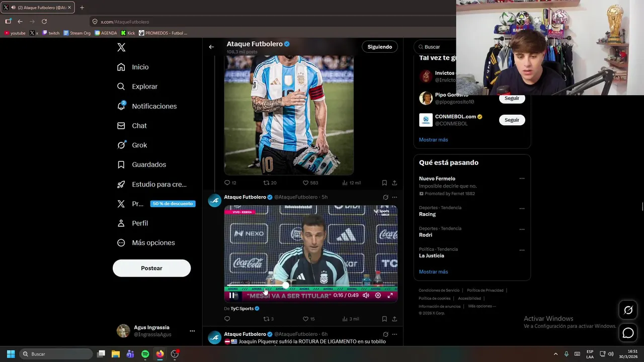Follow CONMEBOL.com with Seguir button
Screen dimensions: 644x362
tap(512, 120)
